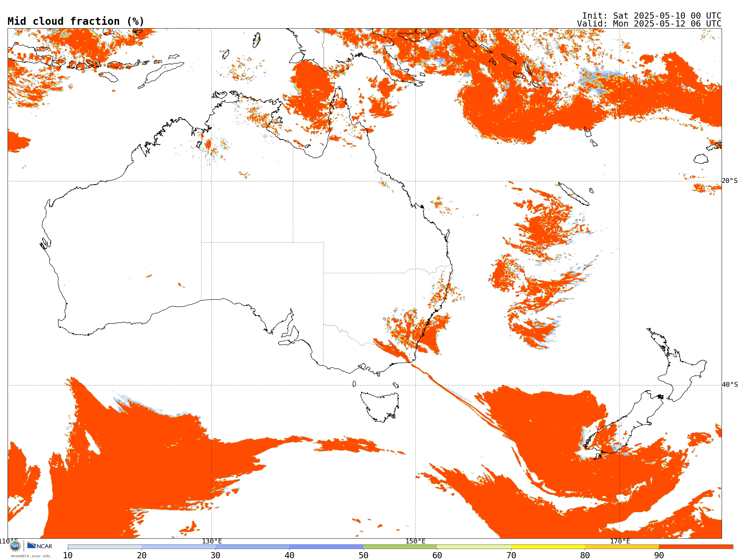
Task: Click the colorbar tick label 50
Action: [x=363, y=555]
